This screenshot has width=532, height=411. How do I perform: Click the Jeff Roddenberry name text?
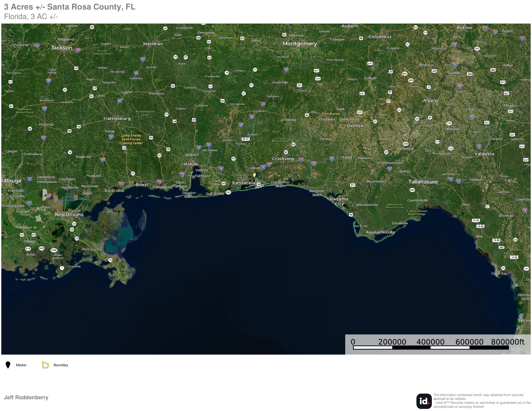tap(26, 397)
